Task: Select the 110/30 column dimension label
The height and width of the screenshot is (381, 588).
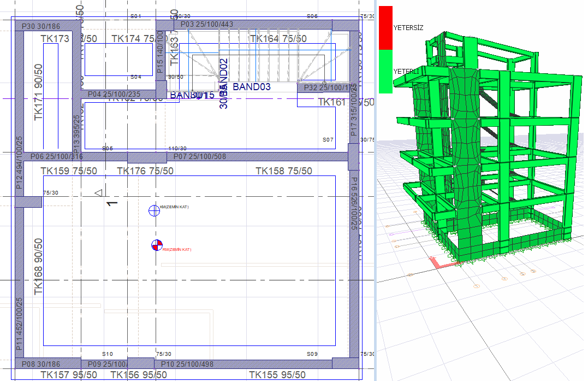Action: point(177,149)
